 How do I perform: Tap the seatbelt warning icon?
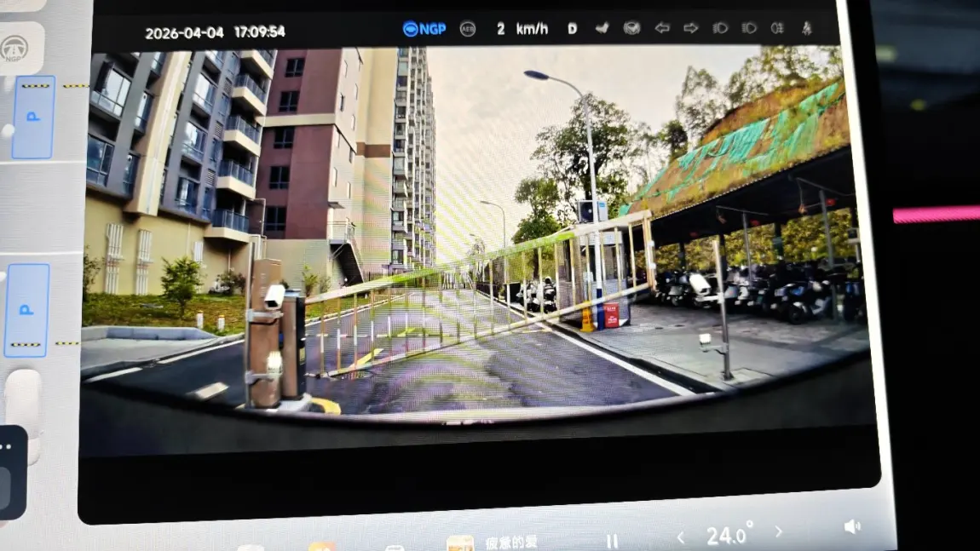[806, 28]
